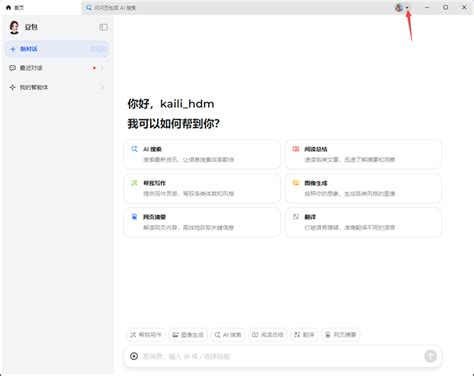Select the 翻译 chip above the input
The image size is (474, 376).
point(304,335)
